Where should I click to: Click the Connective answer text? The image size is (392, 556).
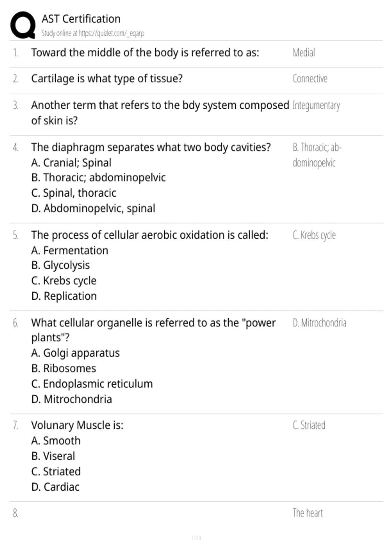(x=310, y=78)
